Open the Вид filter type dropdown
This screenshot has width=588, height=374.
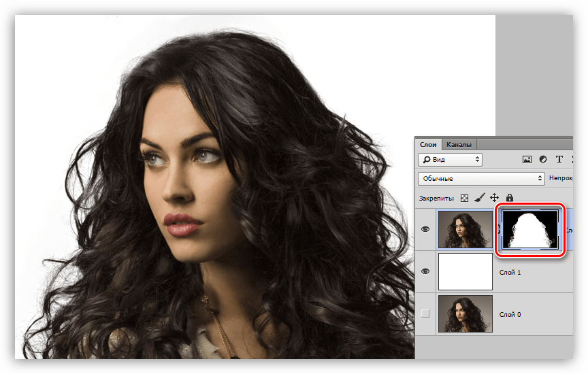point(450,160)
